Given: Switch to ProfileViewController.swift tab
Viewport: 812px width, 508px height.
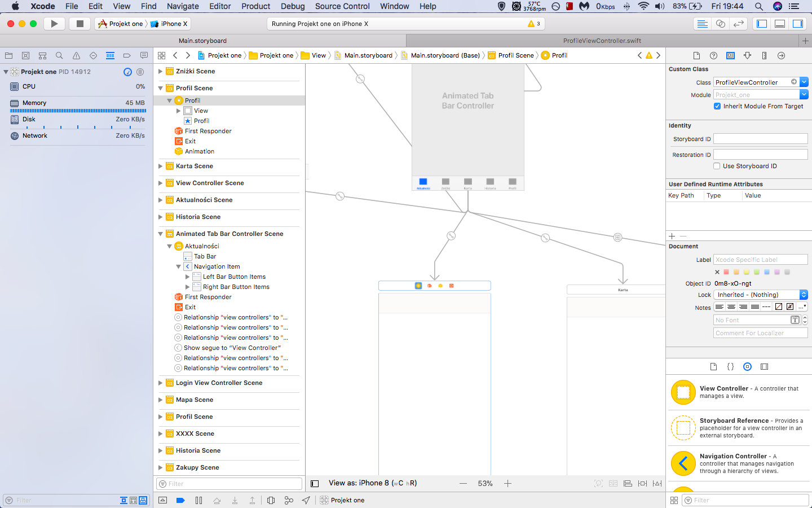Looking at the screenshot, I should [x=602, y=41].
